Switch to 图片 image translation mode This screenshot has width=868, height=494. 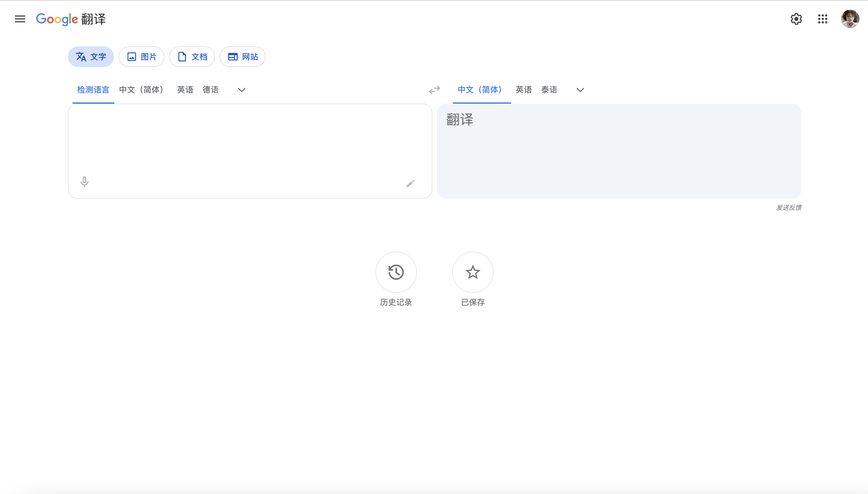(142, 57)
